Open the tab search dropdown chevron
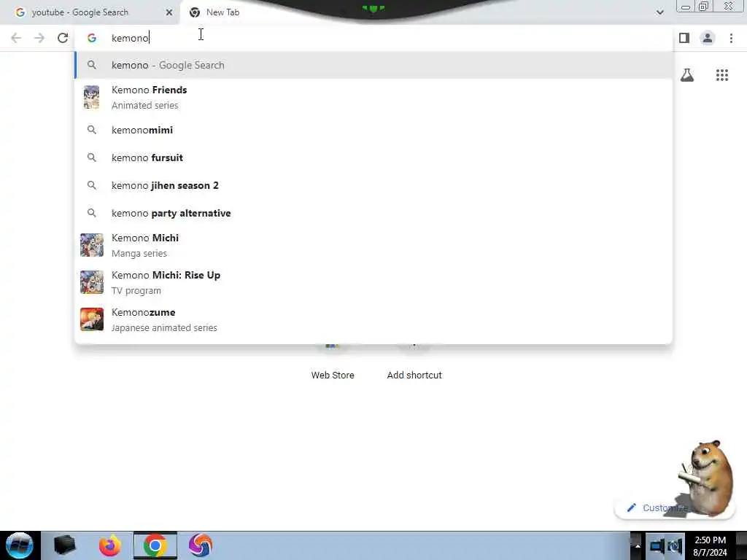 pyautogui.click(x=659, y=12)
